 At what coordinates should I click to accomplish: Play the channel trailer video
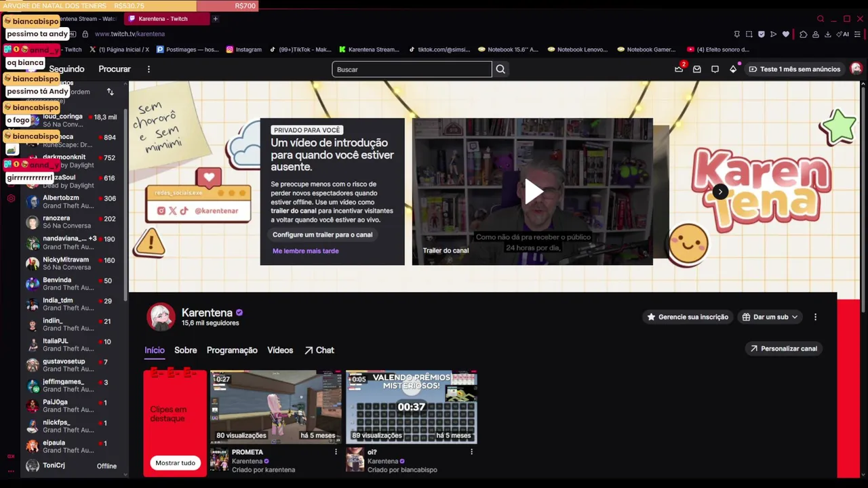pyautogui.click(x=533, y=191)
